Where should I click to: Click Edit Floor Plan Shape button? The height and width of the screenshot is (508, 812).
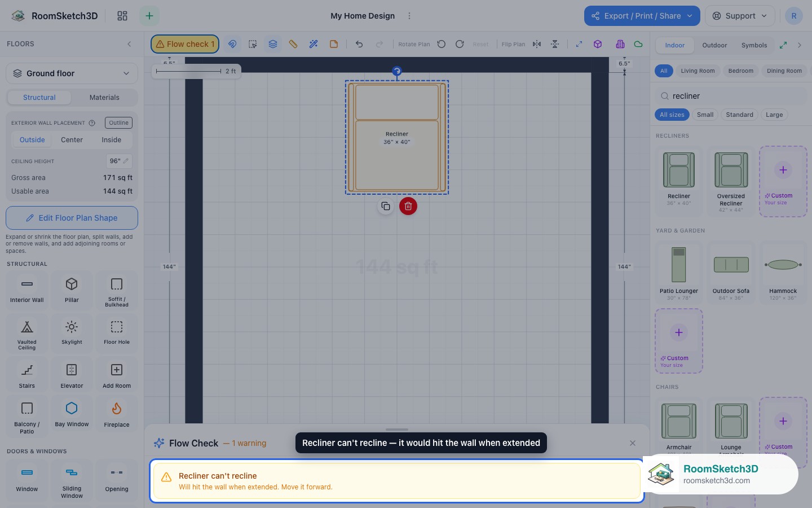coord(72,218)
